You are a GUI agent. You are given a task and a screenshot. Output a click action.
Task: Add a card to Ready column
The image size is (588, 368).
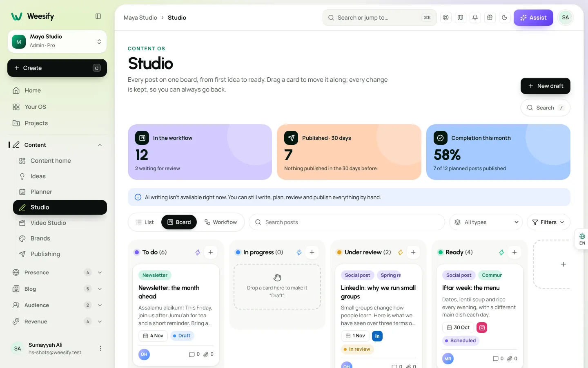click(x=514, y=252)
